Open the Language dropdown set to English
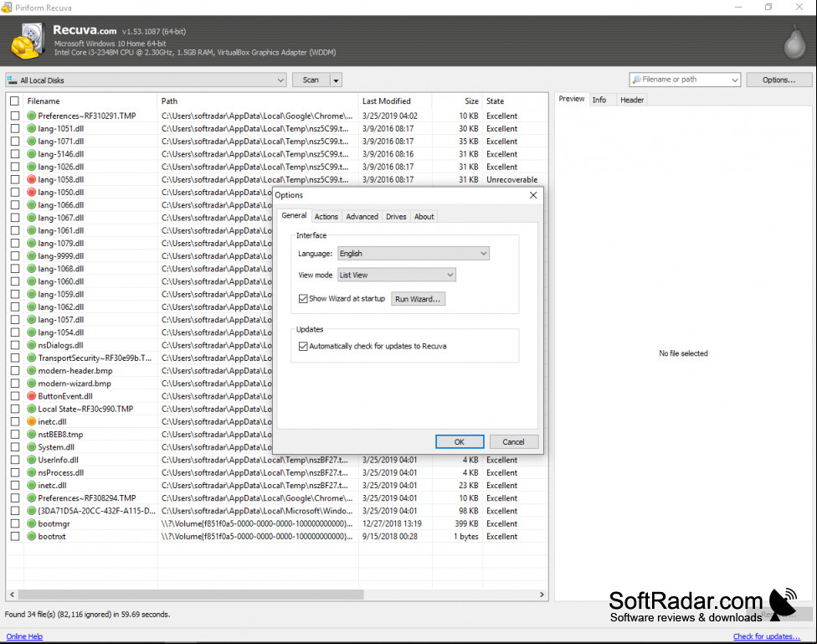The width and height of the screenshot is (817, 644). click(x=414, y=254)
